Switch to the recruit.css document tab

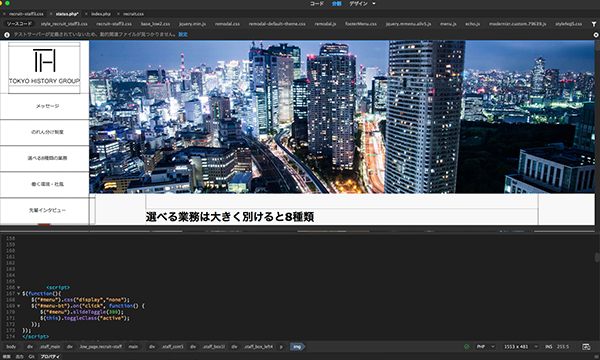133,14
